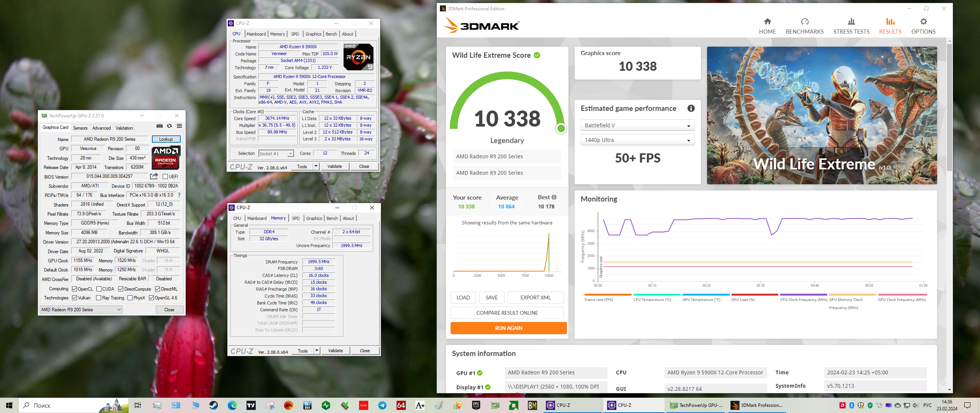
Task: Click the volume speaker tray icon
Action: tap(915, 405)
